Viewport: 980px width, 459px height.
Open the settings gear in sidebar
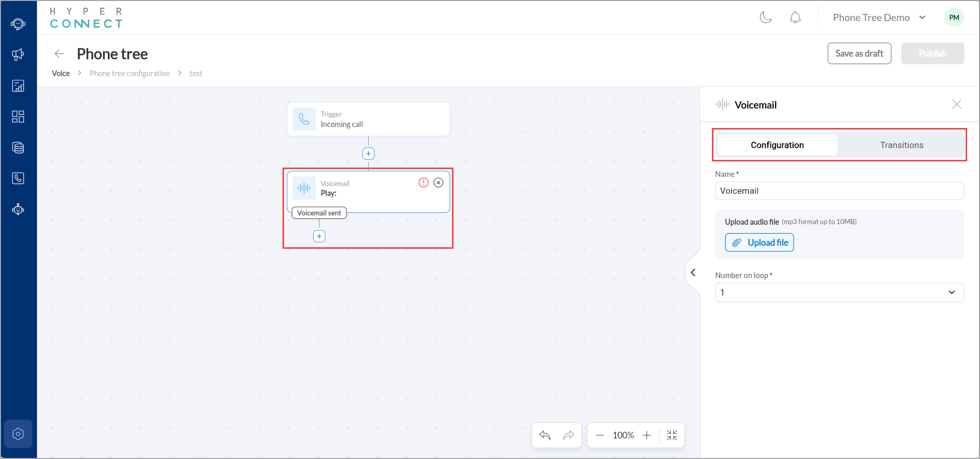(x=18, y=434)
